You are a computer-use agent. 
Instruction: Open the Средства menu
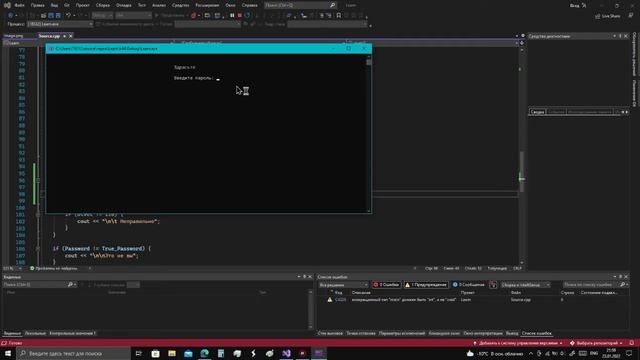(180, 5)
